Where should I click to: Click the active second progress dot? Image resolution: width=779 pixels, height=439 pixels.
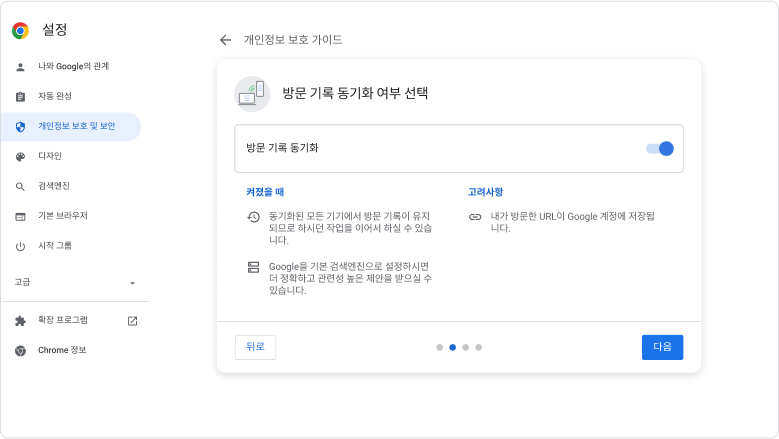pyautogui.click(x=453, y=347)
